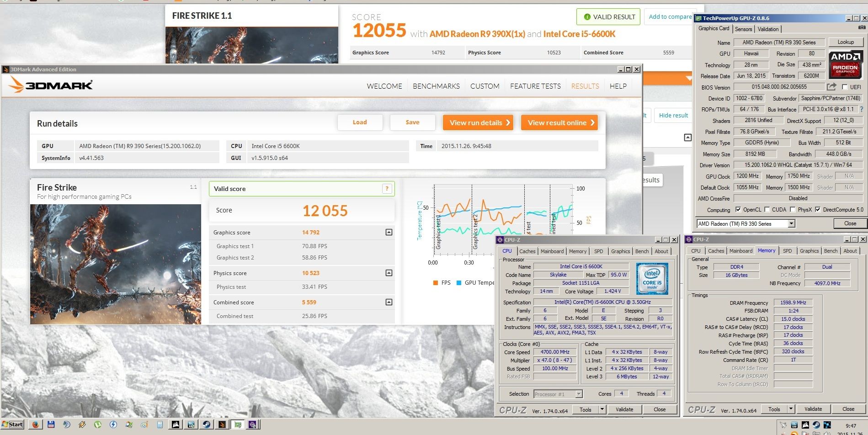Click the Steam tray icon

coord(816,425)
